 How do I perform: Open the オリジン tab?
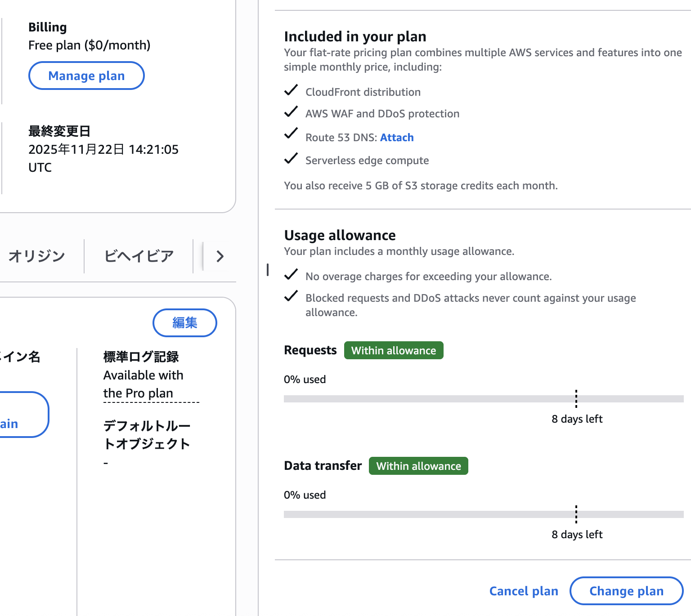(37, 256)
